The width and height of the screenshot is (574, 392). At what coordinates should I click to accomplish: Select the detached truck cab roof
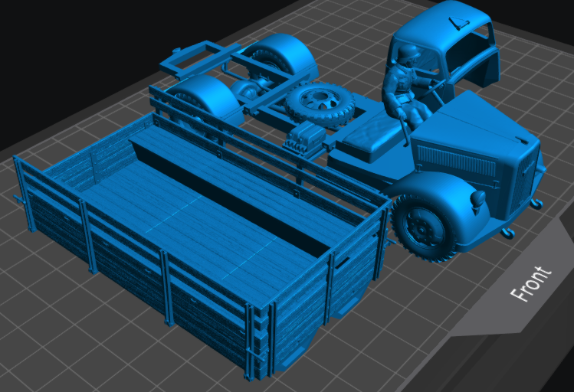[444, 44]
